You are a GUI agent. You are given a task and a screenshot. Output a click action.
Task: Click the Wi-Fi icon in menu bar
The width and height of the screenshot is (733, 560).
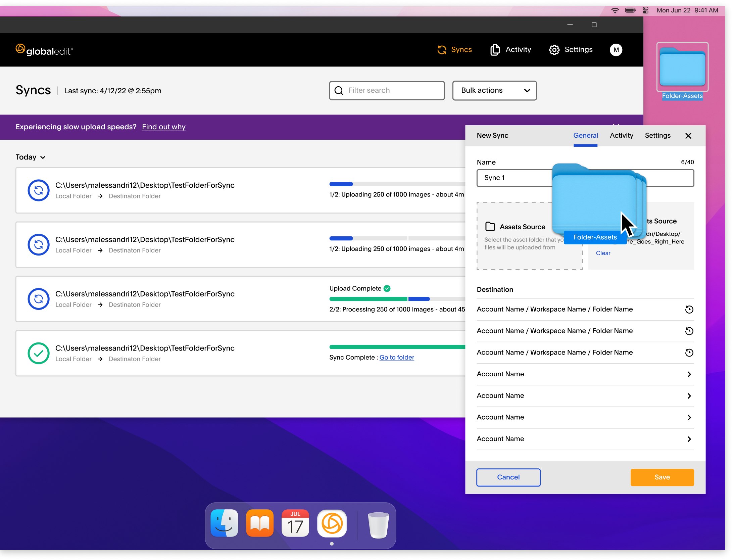[x=615, y=10]
